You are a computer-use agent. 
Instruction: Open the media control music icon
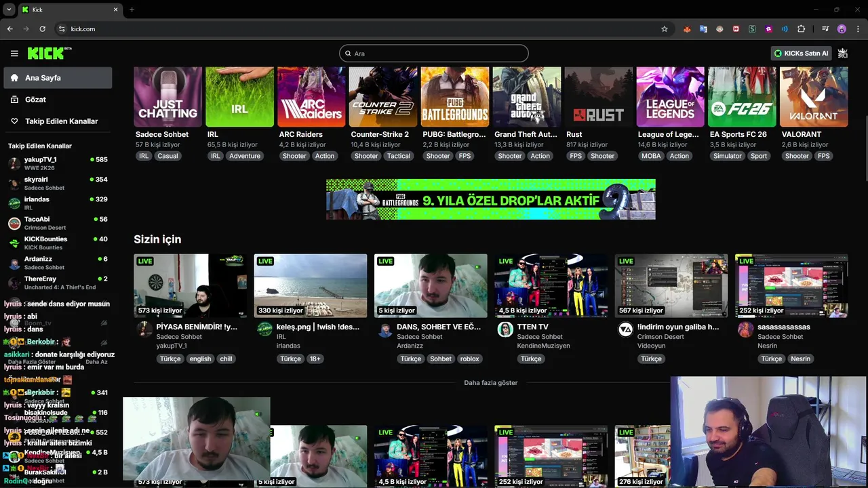coord(825,29)
